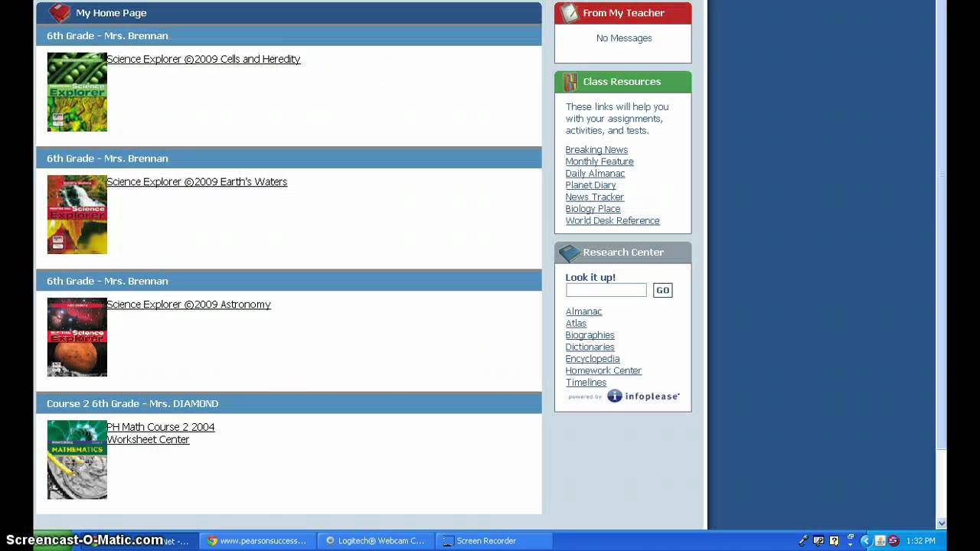Open the Daily Almanac link
Image resolution: width=980 pixels, height=551 pixels.
(595, 174)
